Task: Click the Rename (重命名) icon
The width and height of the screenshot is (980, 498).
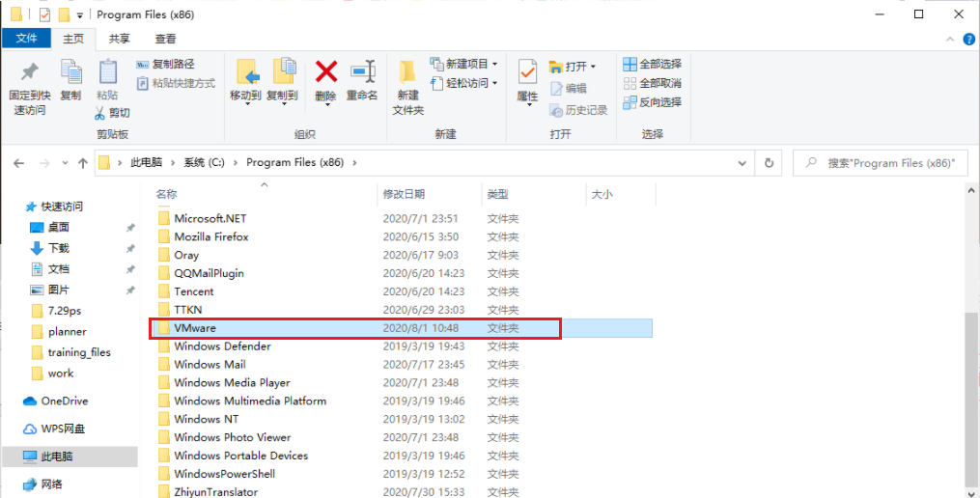Action: click(x=362, y=71)
